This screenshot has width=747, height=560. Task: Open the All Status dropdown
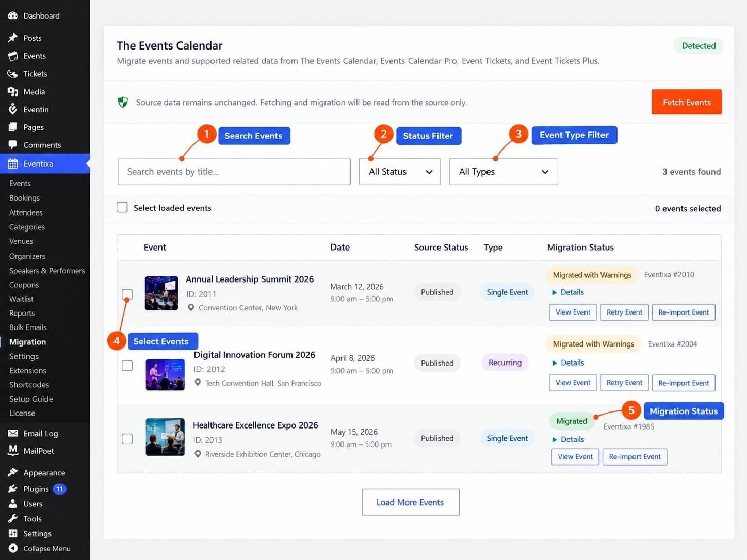tap(400, 172)
